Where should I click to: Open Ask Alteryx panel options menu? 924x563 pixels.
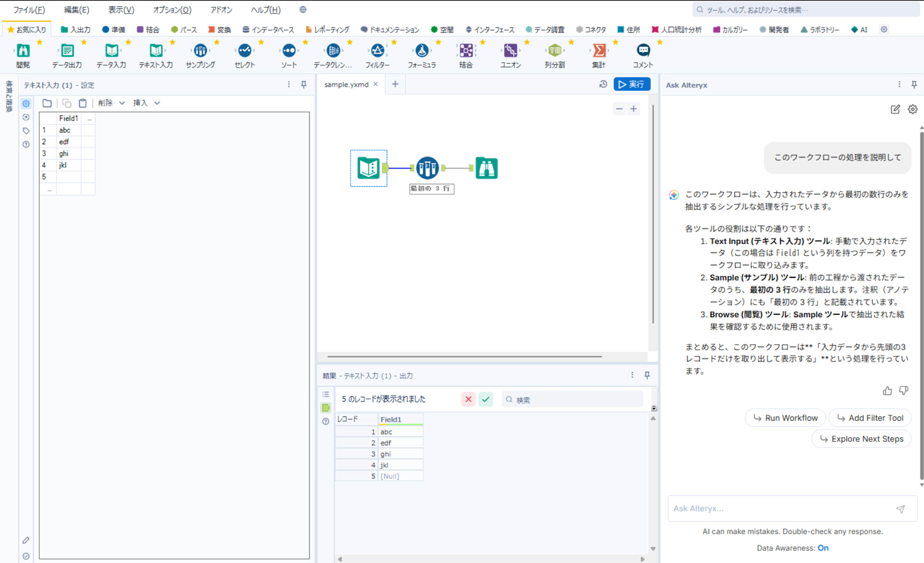pyautogui.click(x=899, y=85)
